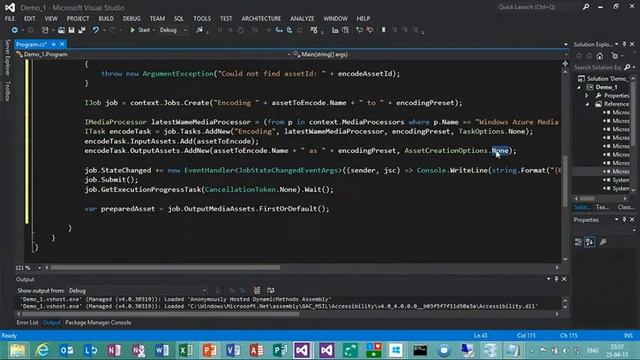Click the Solution Explorer search magnifier icon
This screenshot has width=640, height=360.
[x=627, y=67]
